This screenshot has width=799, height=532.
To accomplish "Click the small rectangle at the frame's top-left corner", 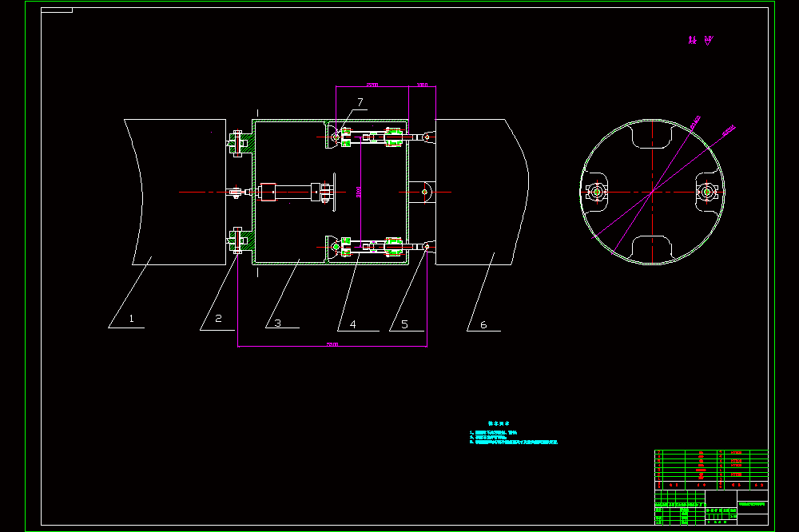I will tap(57, 10).
